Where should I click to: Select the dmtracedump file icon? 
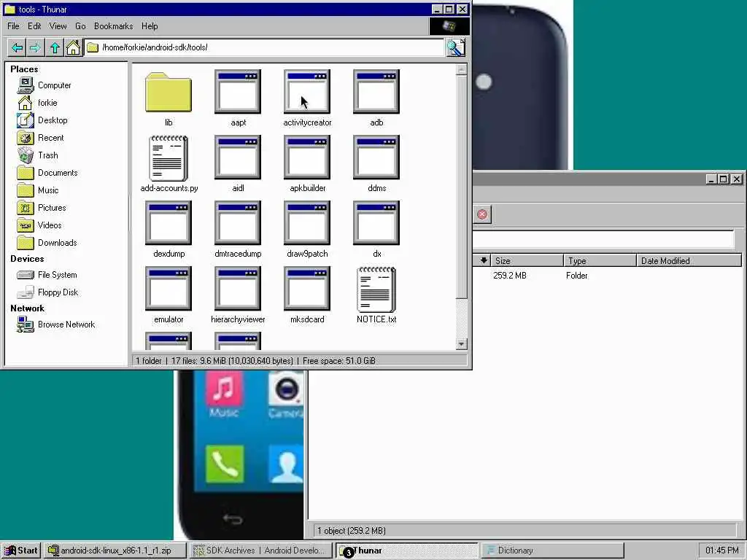tap(238, 223)
